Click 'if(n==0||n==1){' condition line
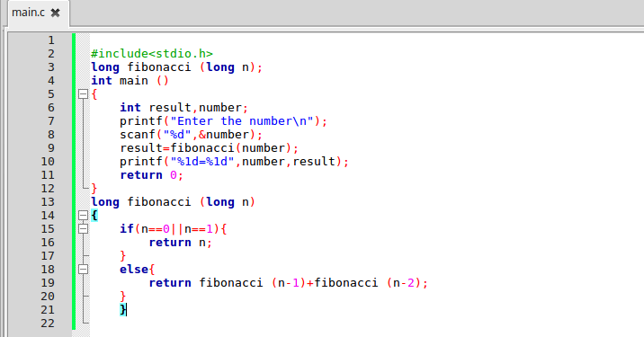644x337 pixels. pos(174,229)
